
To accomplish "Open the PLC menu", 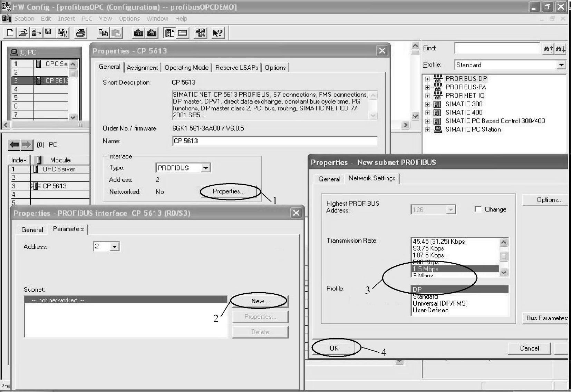I will coord(87,19).
